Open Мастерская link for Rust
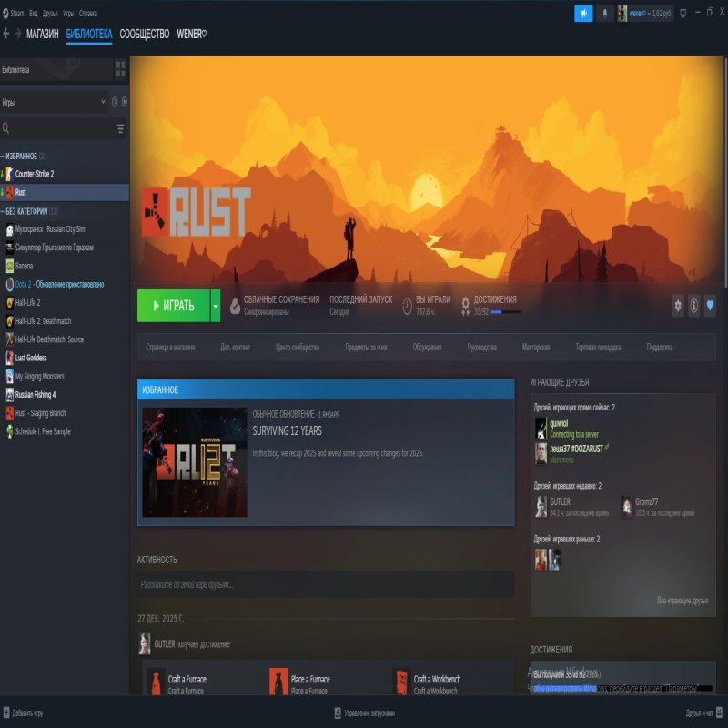The width and height of the screenshot is (728, 728). click(535, 348)
